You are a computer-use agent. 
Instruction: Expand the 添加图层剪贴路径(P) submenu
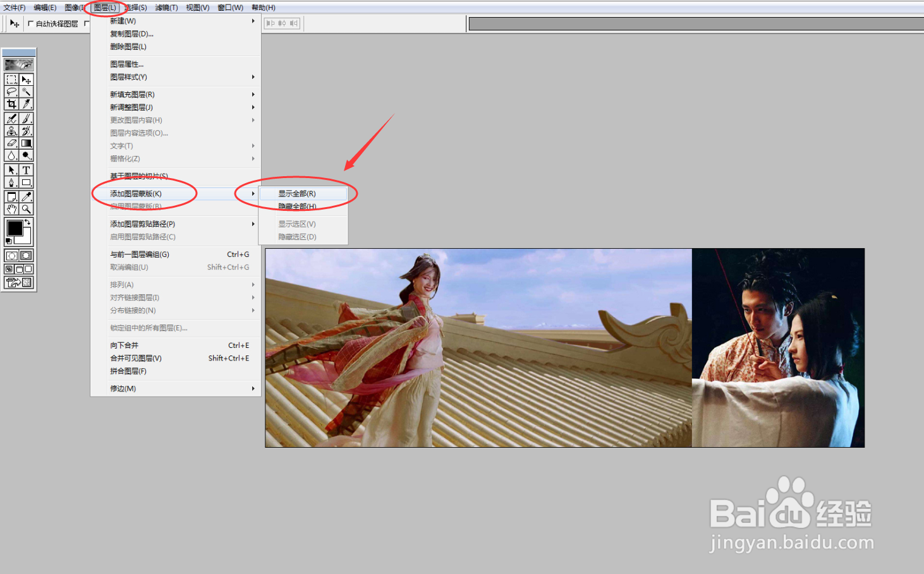[x=176, y=224]
